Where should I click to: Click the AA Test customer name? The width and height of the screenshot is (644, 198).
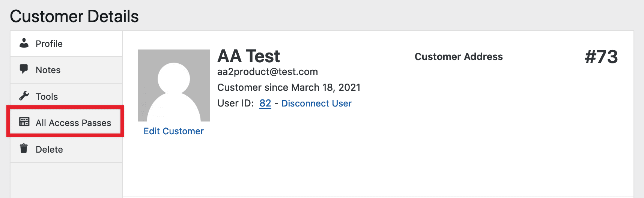tap(248, 56)
